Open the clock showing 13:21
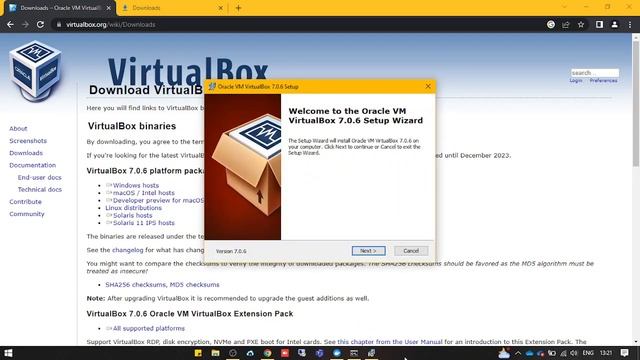Screen dimensions: 640x360 click(x=606, y=353)
